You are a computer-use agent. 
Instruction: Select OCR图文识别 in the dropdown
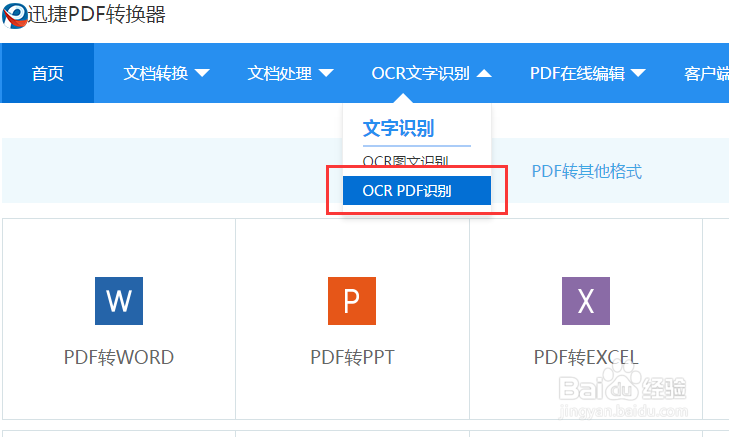[x=405, y=161]
